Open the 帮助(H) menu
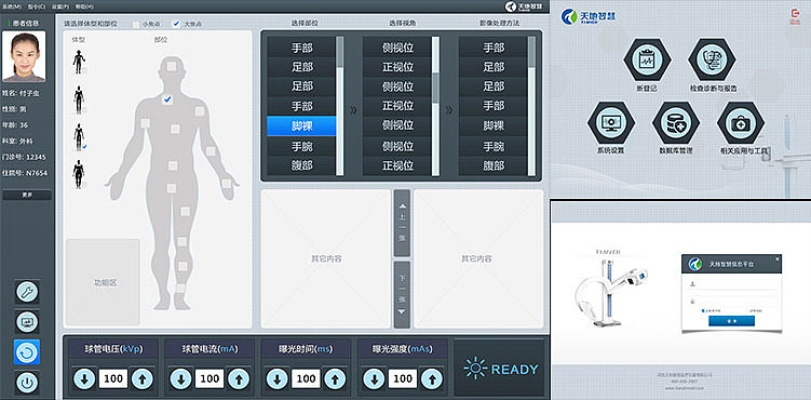This screenshot has height=400, width=811. tap(85, 6)
